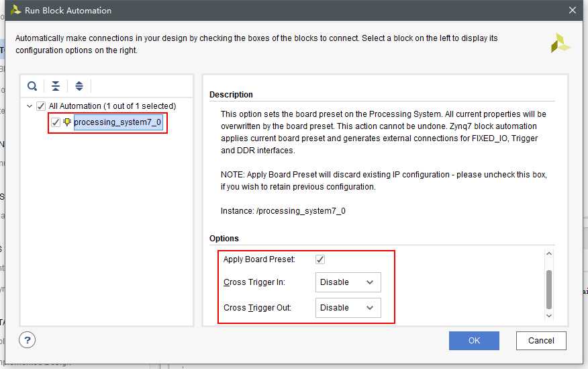Open the Cross Trigger Out dropdown
This screenshot has width=588, height=369.
(348, 308)
